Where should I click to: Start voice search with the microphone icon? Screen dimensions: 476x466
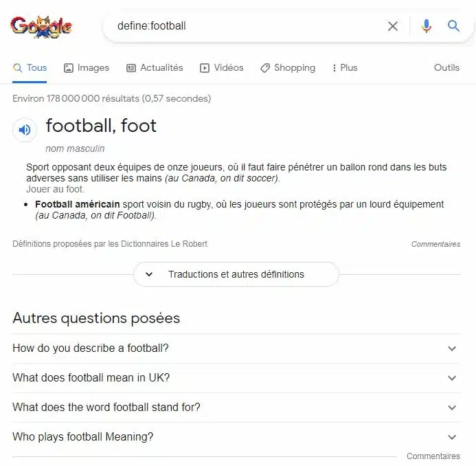427,26
